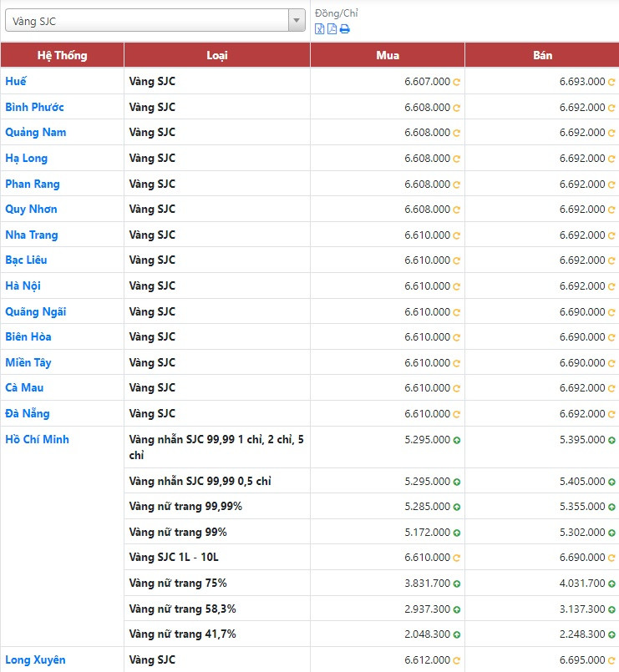The image size is (619, 672).
Task: Click unchanged icon beside Phan Rang Bán price
Action: [611, 184]
